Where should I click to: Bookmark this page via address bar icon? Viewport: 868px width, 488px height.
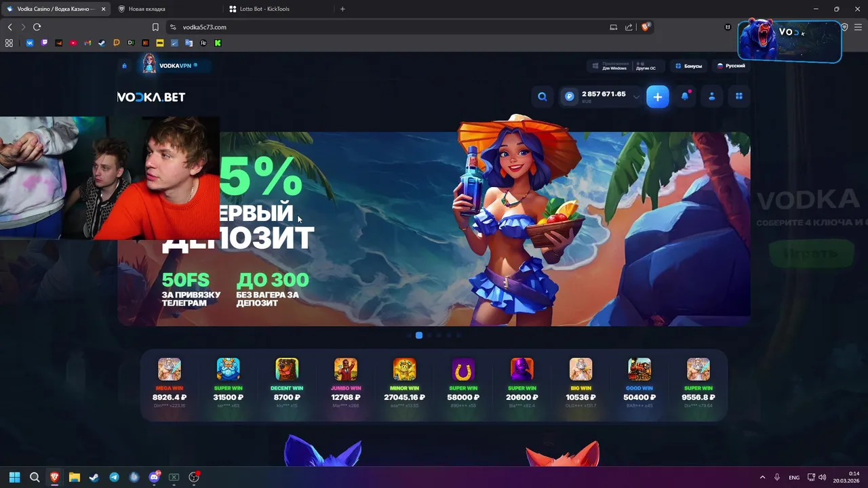pyautogui.click(x=155, y=27)
